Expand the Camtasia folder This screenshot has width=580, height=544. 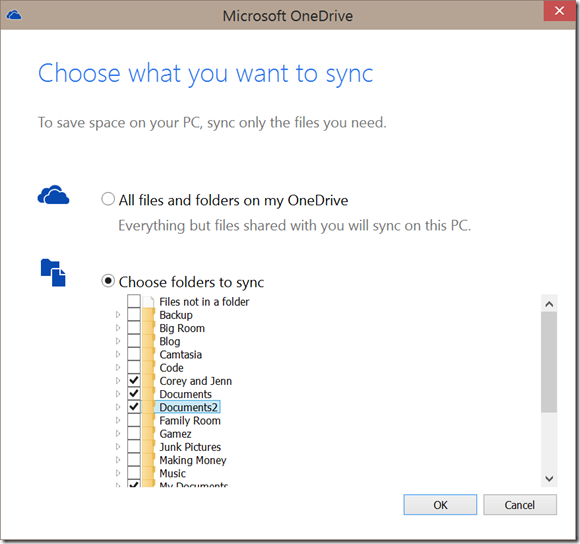118,354
